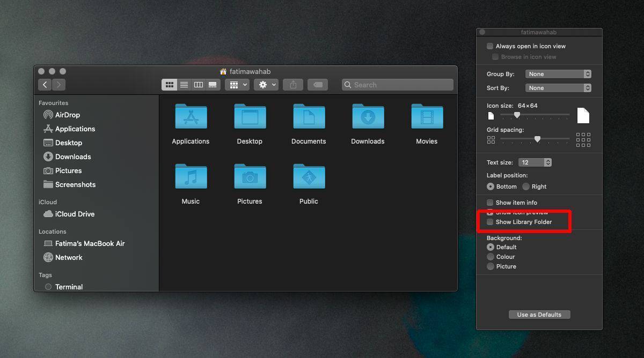This screenshot has width=644, height=358.
Task: Click the Share button in the toolbar
Action: pos(292,84)
